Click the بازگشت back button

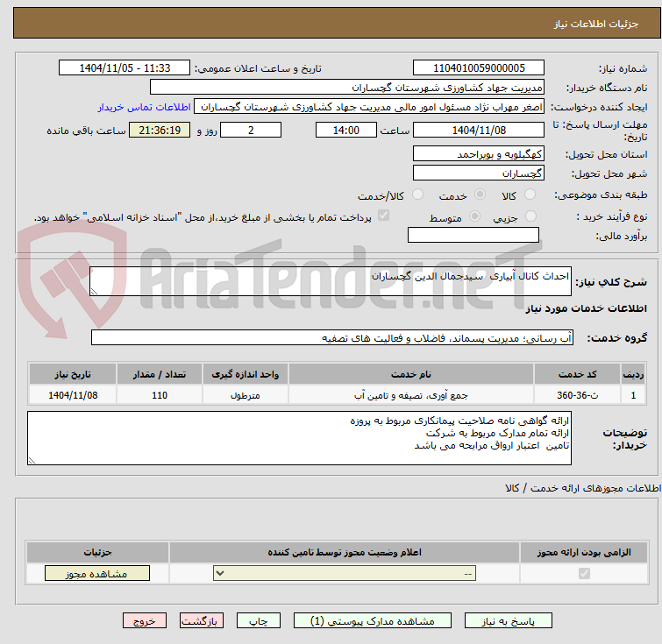click(x=201, y=621)
